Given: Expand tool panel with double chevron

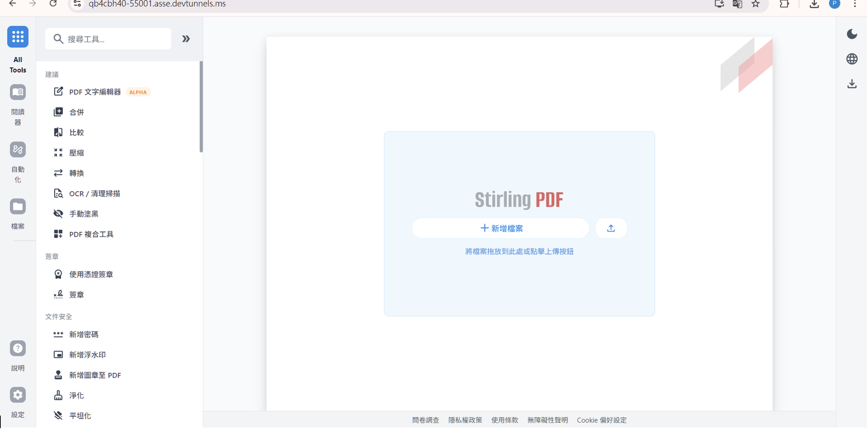Looking at the screenshot, I should click(x=186, y=39).
